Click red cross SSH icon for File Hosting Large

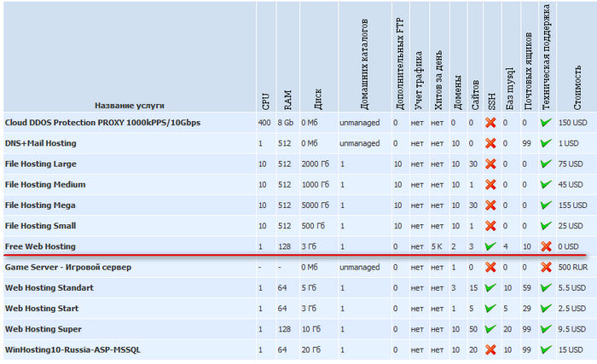490,164
